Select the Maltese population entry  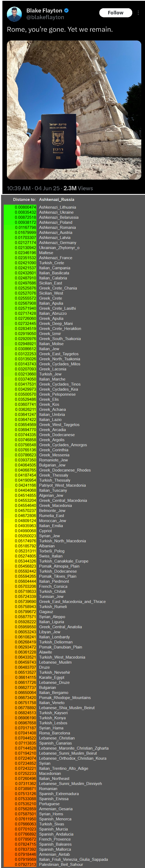pos(46,253)
